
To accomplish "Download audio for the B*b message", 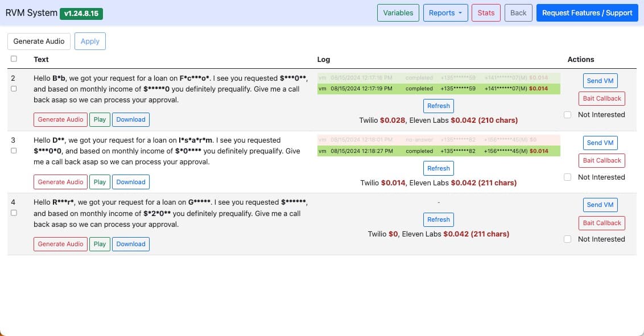I will (131, 119).
